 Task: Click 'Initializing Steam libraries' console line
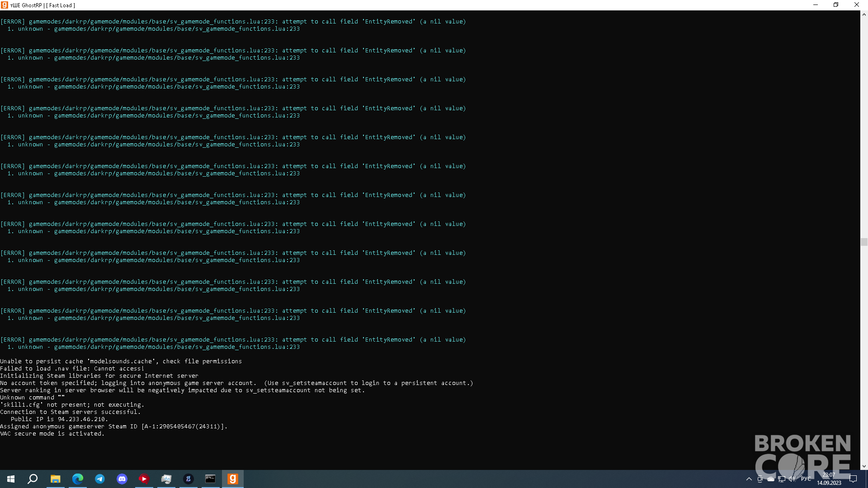[x=99, y=376]
